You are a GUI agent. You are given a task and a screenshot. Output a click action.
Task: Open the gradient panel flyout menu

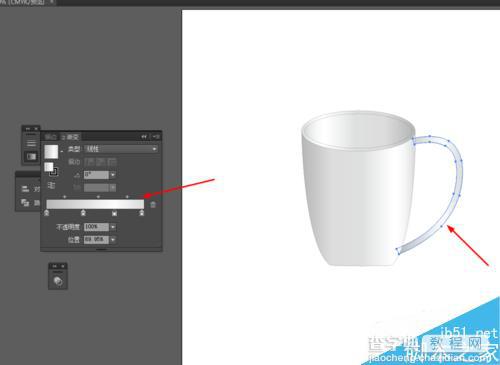[x=156, y=137]
